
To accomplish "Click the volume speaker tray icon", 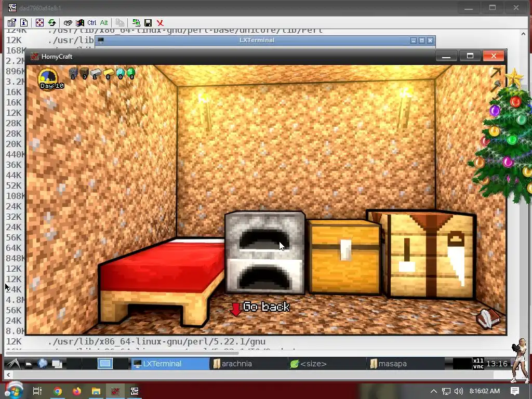I will pos(458,391).
